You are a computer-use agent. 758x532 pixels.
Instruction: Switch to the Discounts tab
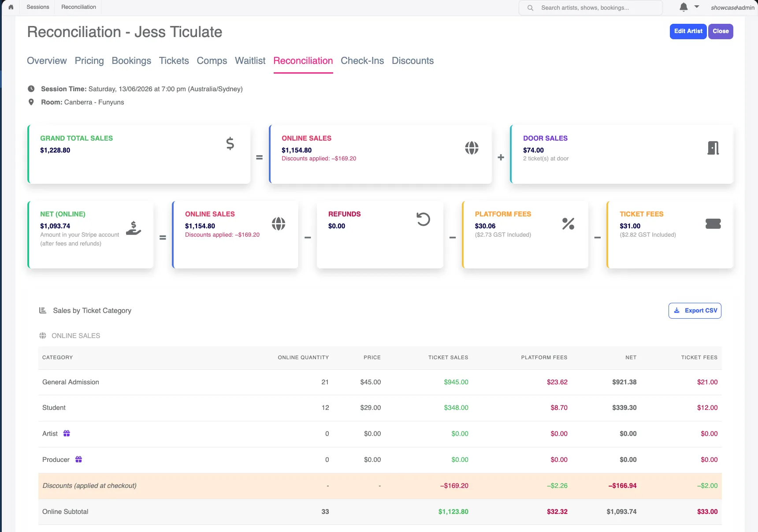click(x=413, y=61)
